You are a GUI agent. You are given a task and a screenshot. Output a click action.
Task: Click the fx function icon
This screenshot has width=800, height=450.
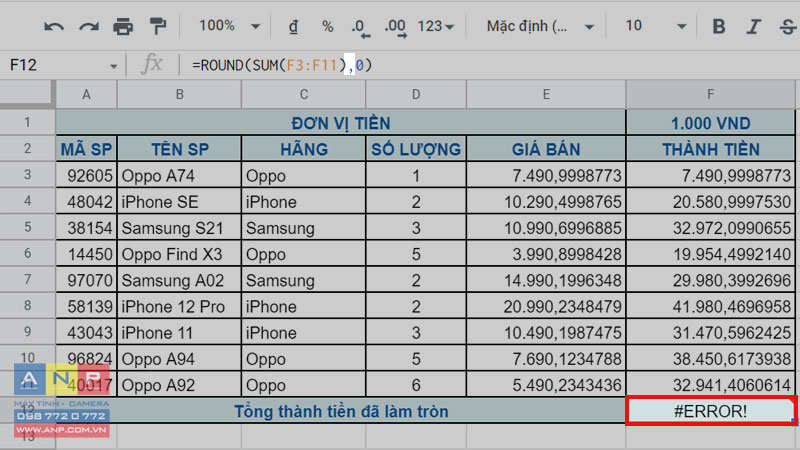coord(152,65)
